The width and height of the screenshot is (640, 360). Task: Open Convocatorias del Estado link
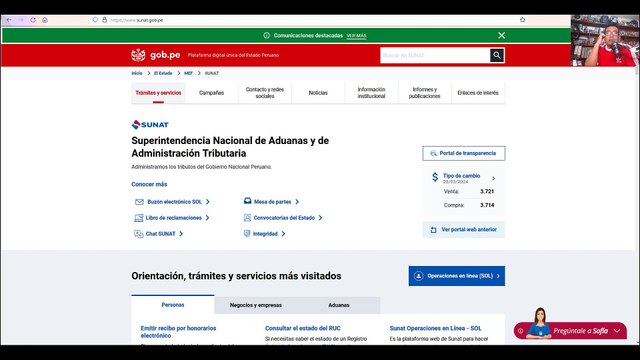pos(284,218)
